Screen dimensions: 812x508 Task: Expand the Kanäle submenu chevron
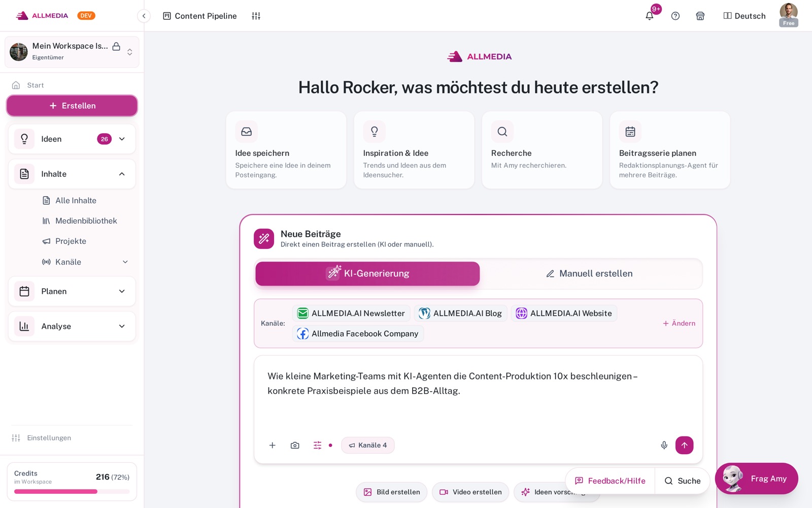tap(125, 262)
